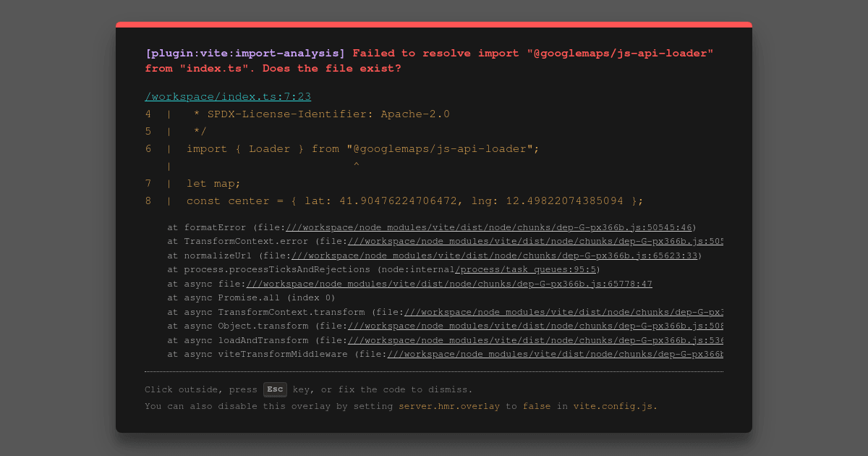Open the TransformContext.transform stack trace link
This screenshot has height=456, width=868.
[563, 312]
